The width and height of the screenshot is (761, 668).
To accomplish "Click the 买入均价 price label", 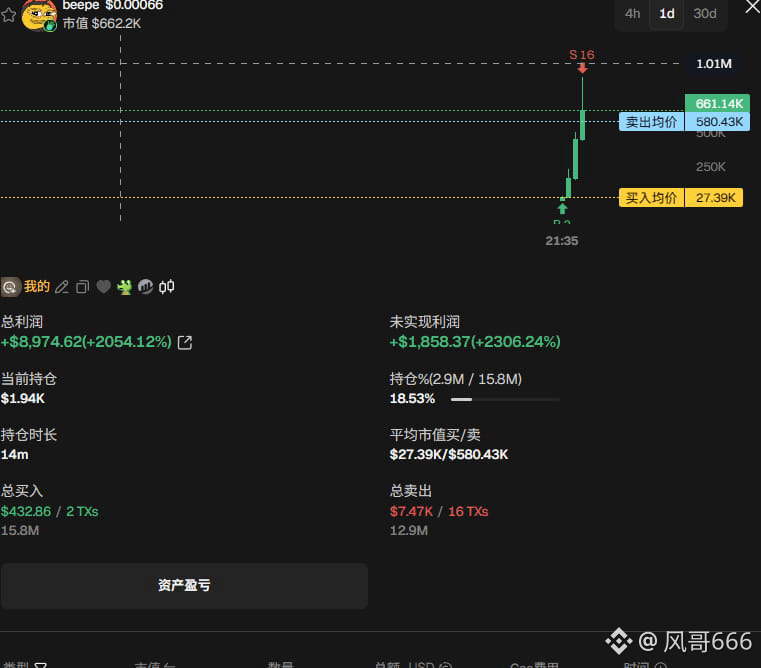I will pos(651,198).
